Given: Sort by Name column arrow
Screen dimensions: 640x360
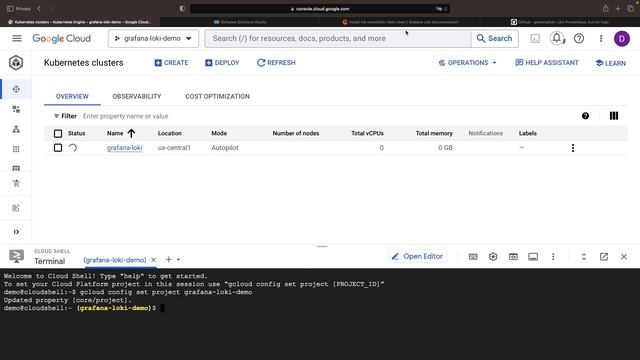Looking at the screenshot, I should pyautogui.click(x=131, y=133).
